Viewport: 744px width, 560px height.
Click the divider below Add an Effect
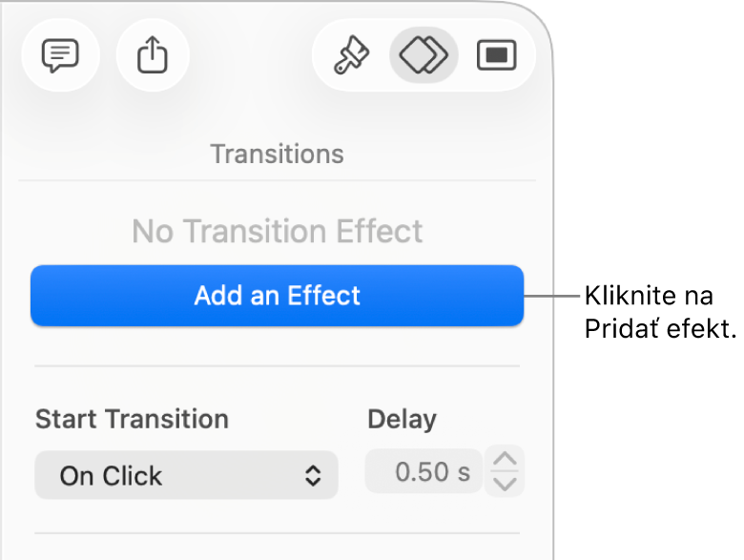click(x=277, y=365)
